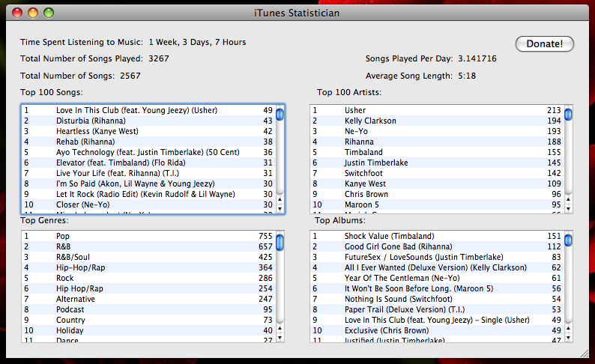Select genre row 'Country'

point(148,320)
